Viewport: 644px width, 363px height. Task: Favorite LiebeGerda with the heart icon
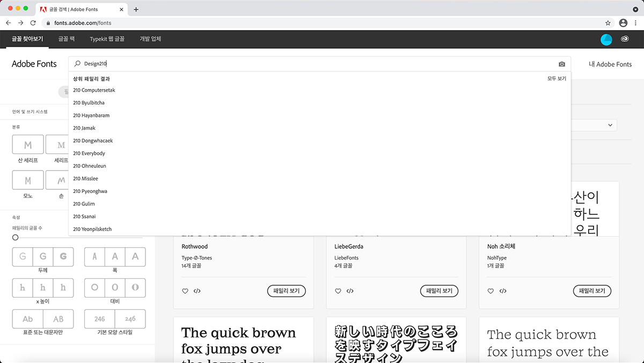coord(338,291)
